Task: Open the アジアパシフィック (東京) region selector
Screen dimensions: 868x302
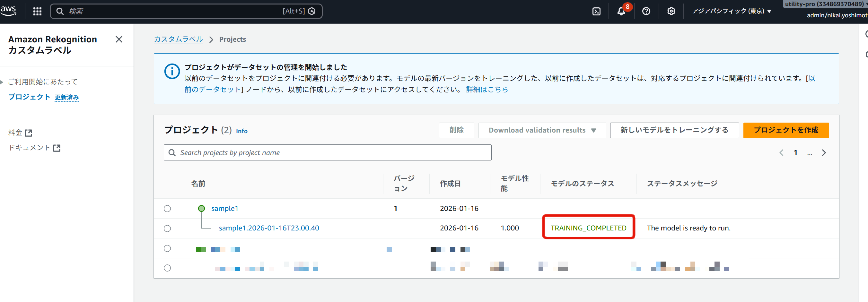Action: [732, 11]
